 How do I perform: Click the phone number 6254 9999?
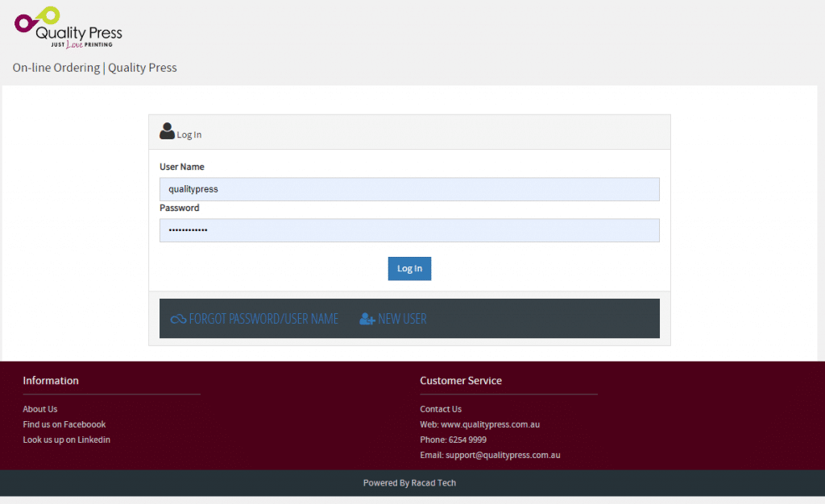(x=466, y=440)
